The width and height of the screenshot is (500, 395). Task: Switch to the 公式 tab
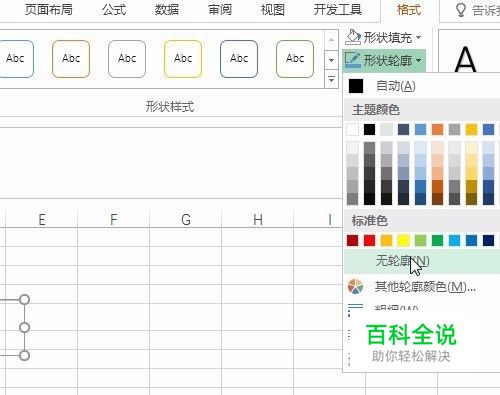coord(114,10)
